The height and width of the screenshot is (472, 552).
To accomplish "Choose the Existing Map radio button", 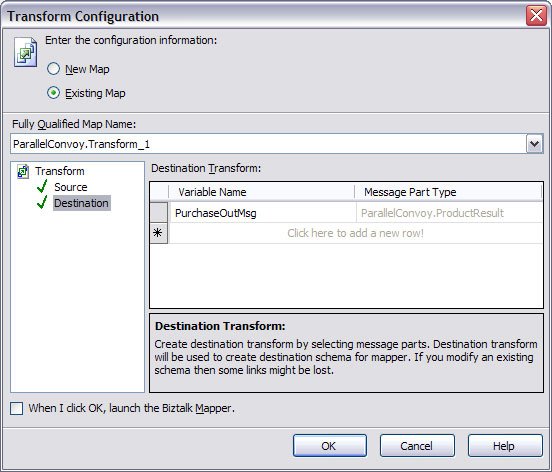I will [x=54, y=93].
